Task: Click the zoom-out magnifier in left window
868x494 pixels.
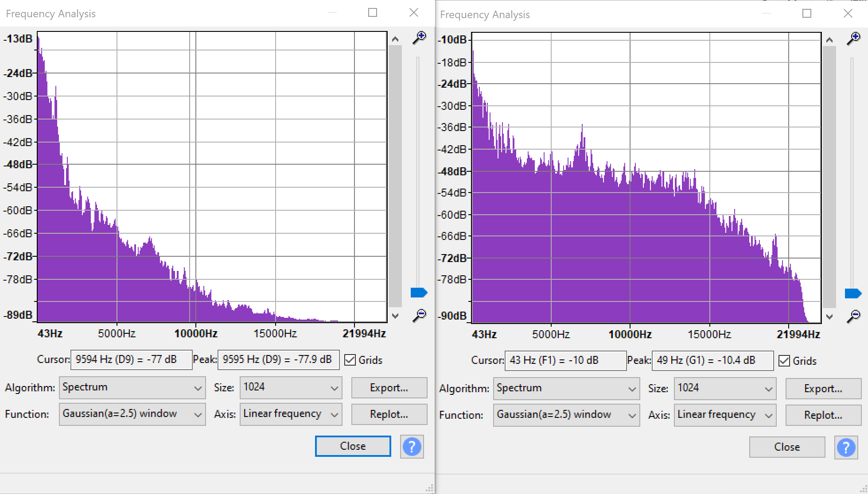Action: (x=419, y=314)
